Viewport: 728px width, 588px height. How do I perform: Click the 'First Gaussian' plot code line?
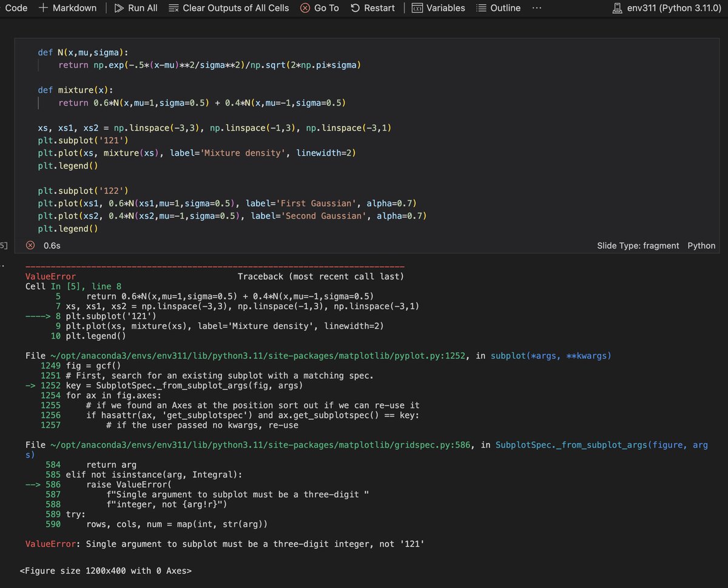click(227, 204)
